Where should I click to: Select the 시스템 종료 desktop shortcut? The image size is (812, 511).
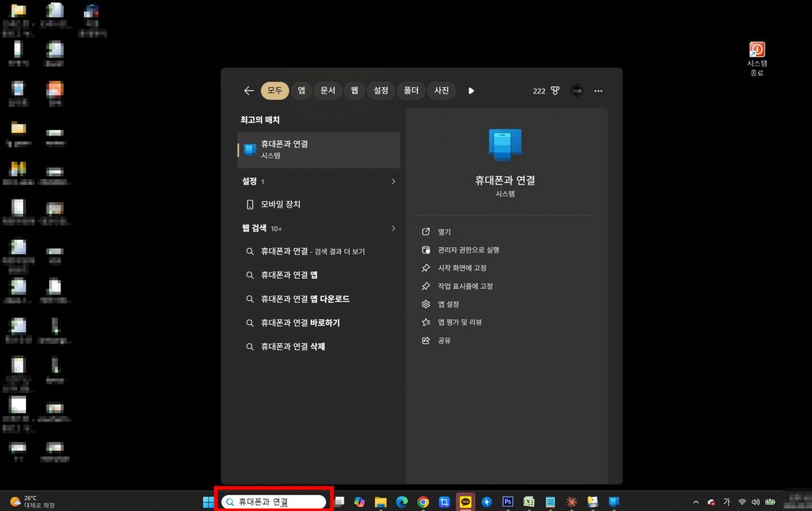[x=756, y=59]
